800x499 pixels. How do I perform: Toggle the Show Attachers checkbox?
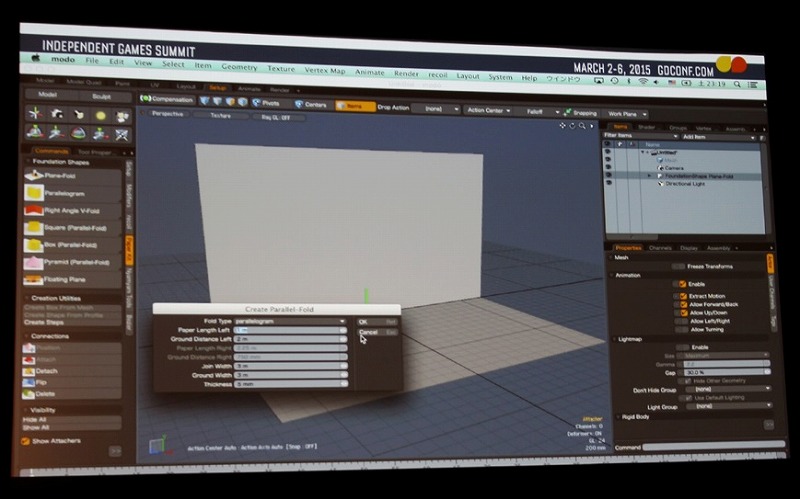(x=25, y=441)
